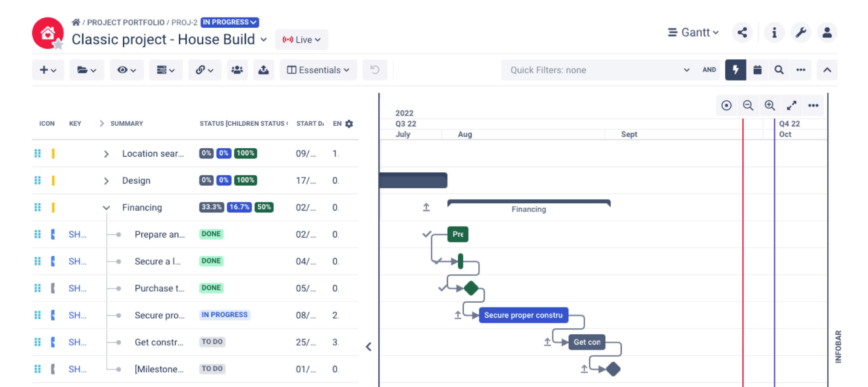Zoom in the Gantt chart

click(770, 105)
